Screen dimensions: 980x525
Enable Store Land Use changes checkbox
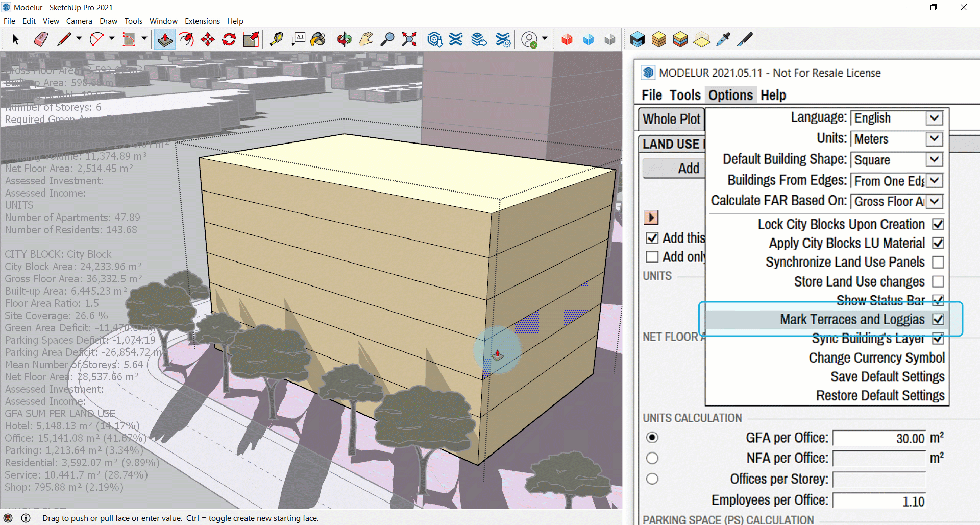(938, 281)
